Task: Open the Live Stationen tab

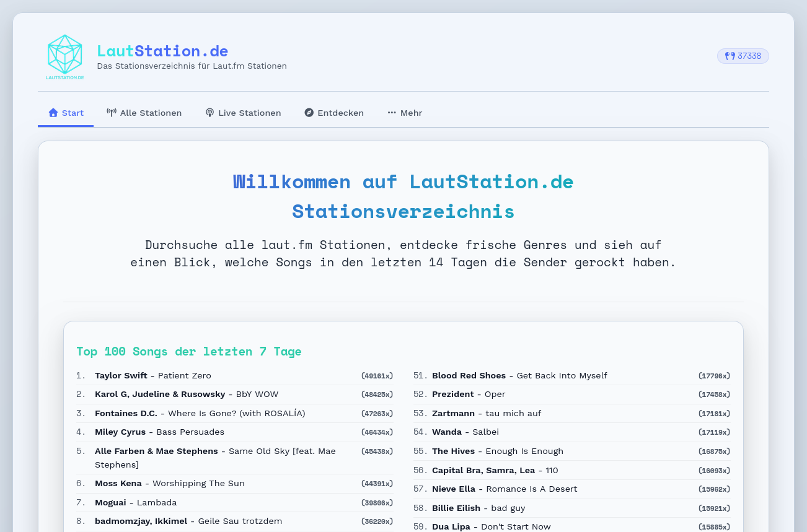Action: (x=243, y=113)
